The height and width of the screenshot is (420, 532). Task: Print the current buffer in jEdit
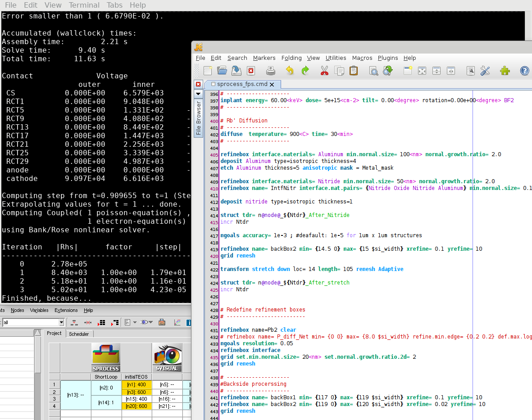[270, 71]
